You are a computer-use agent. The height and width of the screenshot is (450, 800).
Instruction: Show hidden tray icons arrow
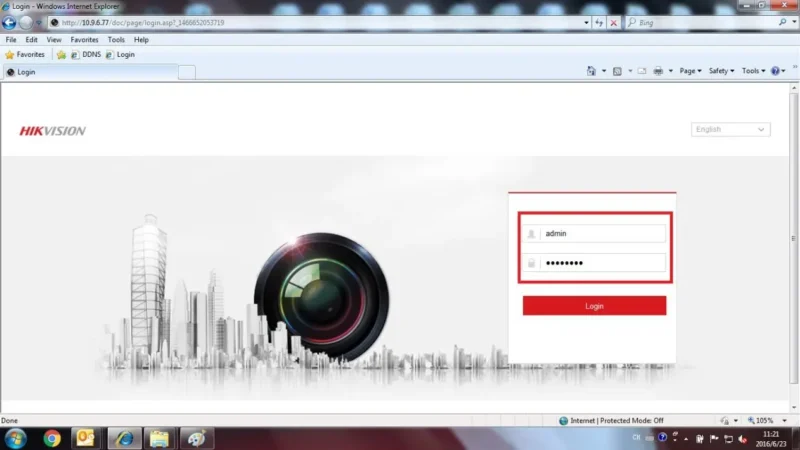pos(686,439)
